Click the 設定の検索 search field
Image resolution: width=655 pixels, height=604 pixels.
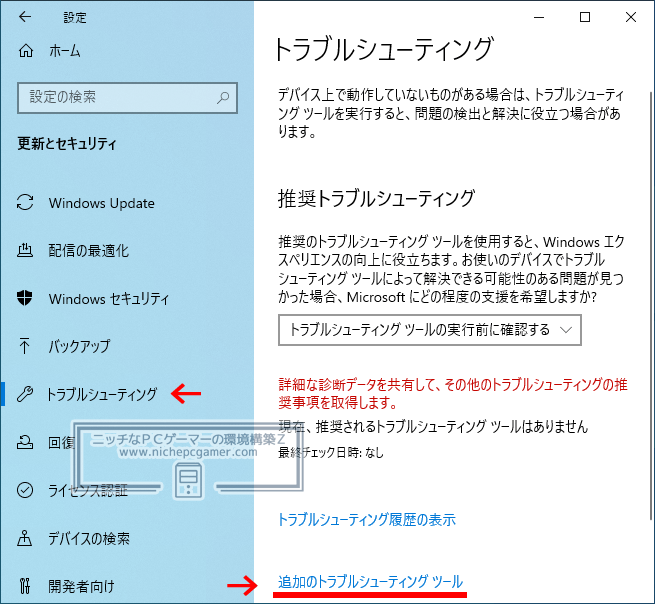point(127,98)
